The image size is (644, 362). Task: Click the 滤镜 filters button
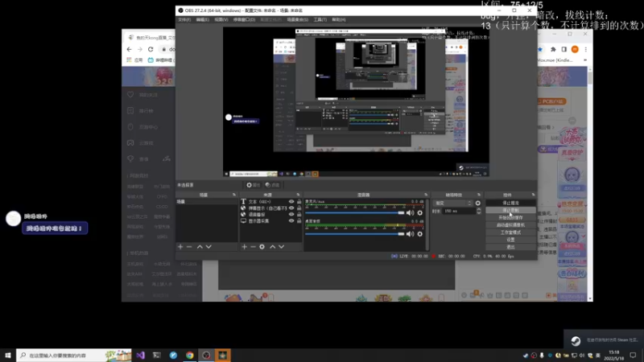coord(272,185)
